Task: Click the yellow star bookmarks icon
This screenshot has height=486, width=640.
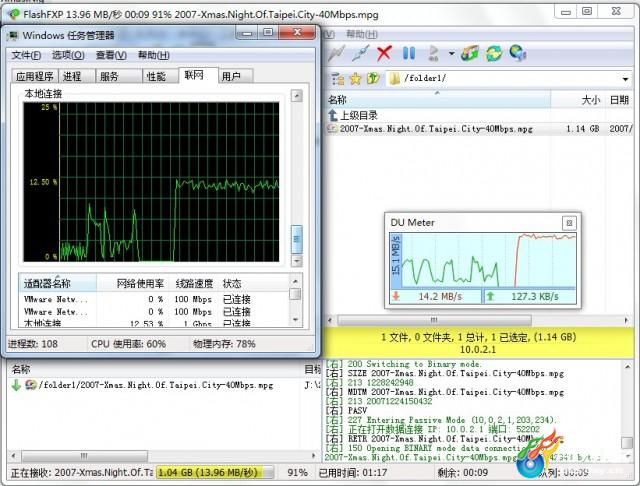Action: (x=356, y=79)
